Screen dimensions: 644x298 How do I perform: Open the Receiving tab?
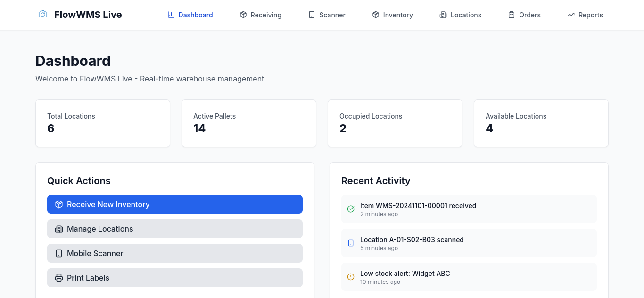pos(261,15)
